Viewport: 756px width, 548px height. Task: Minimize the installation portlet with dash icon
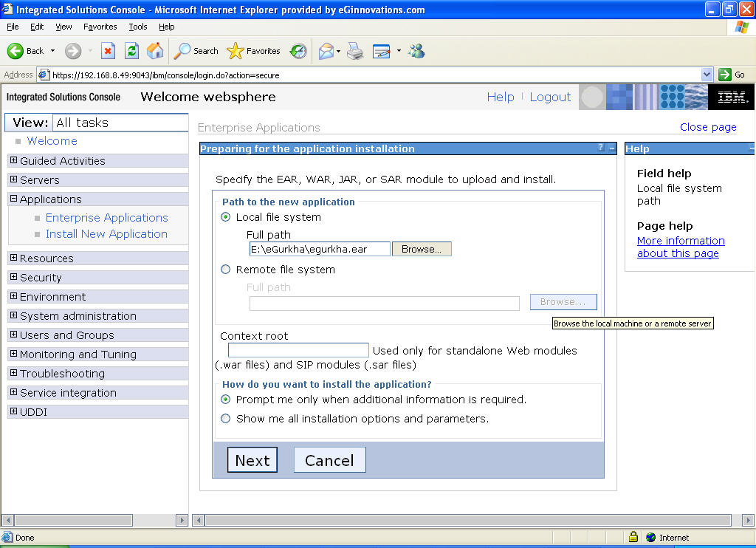(612, 148)
